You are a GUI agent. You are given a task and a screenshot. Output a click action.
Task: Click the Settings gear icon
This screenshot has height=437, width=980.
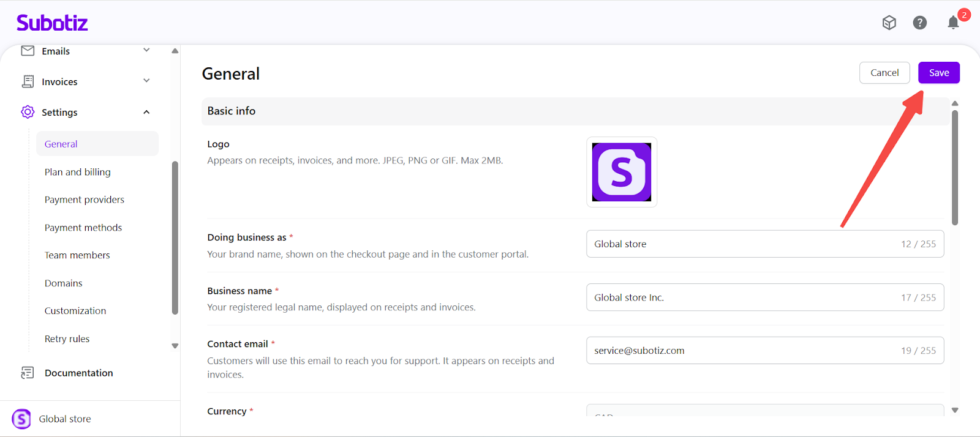28,112
